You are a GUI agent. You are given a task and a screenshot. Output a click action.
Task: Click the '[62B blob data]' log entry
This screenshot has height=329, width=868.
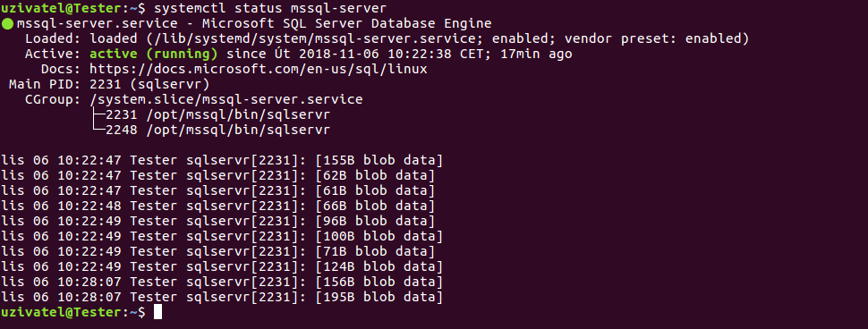click(375, 176)
